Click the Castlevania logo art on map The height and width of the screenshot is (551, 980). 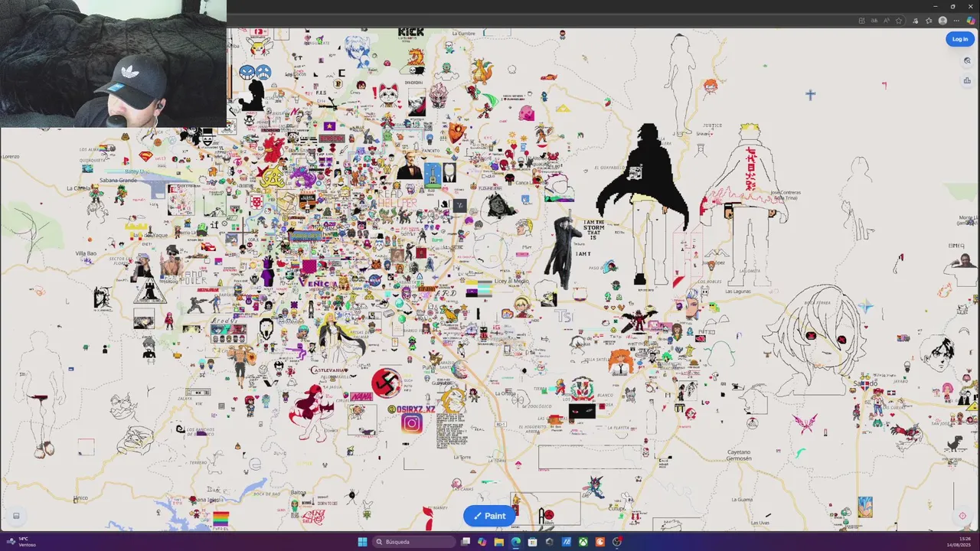[x=328, y=370]
